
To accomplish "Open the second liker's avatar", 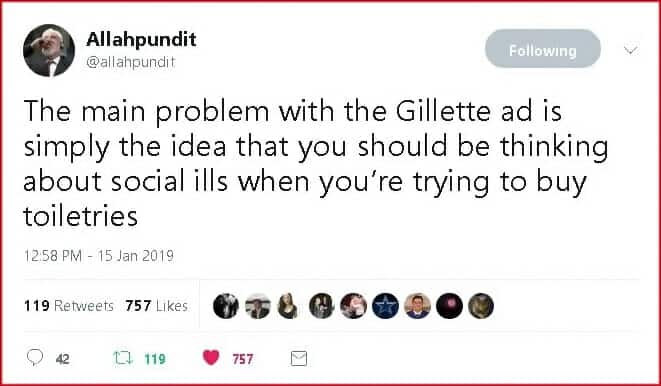I will [x=258, y=306].
